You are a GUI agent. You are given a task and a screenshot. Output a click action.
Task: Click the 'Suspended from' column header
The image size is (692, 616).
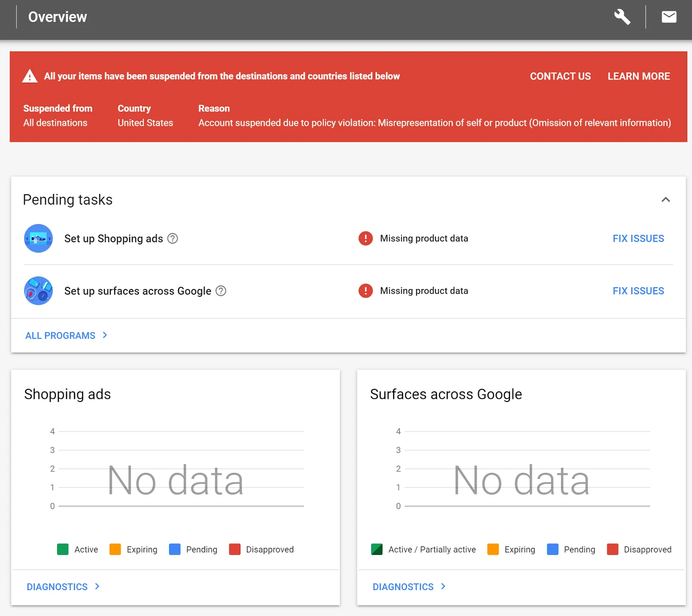(58, 108)
